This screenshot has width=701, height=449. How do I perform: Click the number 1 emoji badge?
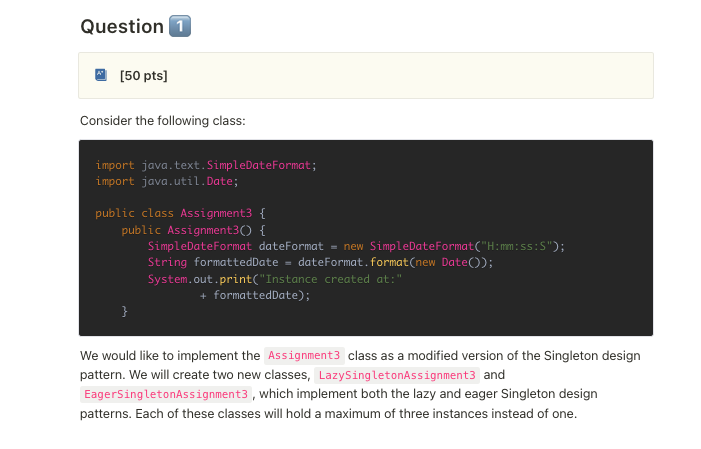[180, 26]
